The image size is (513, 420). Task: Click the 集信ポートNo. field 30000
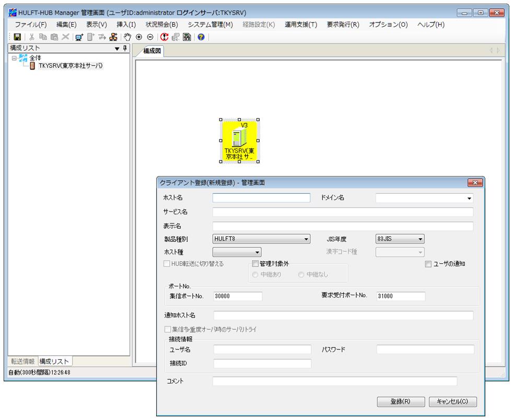coord(238,296)
